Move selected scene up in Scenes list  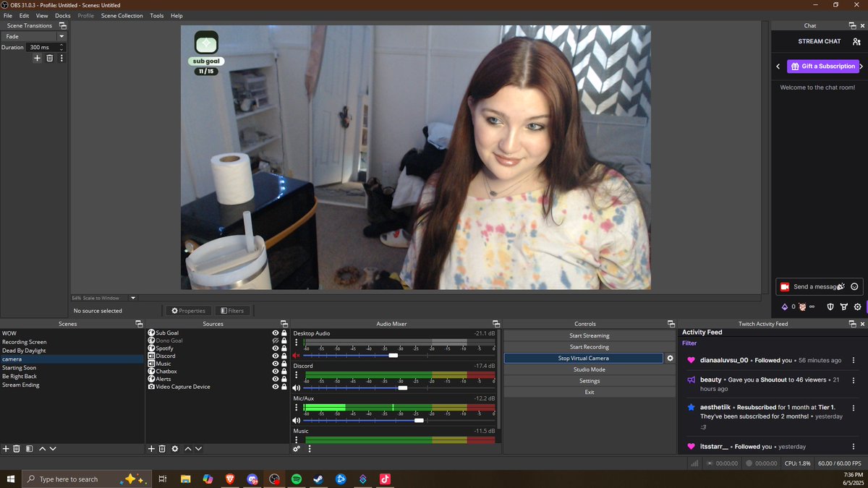pyautogui.click(x=42, y=449)
